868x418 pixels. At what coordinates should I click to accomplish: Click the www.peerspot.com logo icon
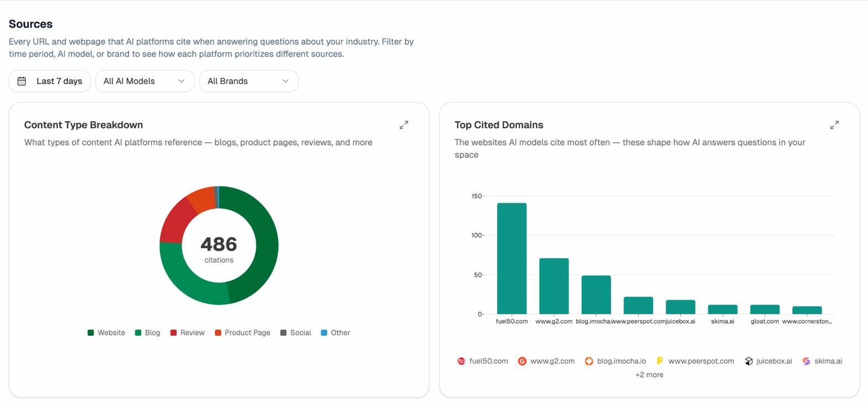click(660, 361)
